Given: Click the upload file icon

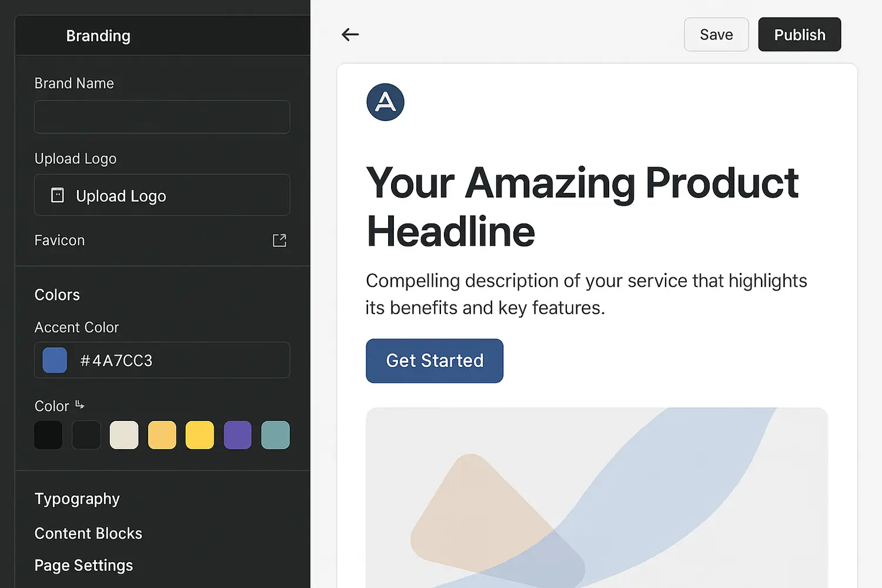Looking at the screenshot, I should [x=58, y=195].
